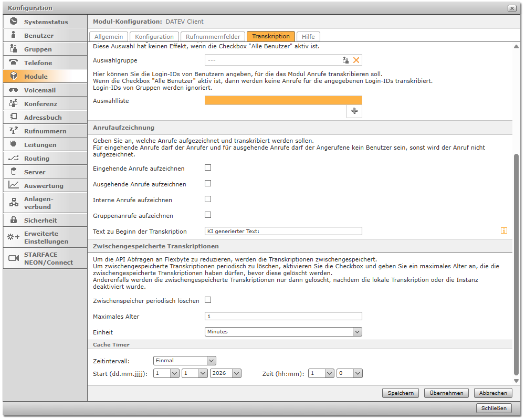Viewport: 525px width, 420px height.
Task: Click the Text zu Beginn der Transkription field
Action: [283, 231]
